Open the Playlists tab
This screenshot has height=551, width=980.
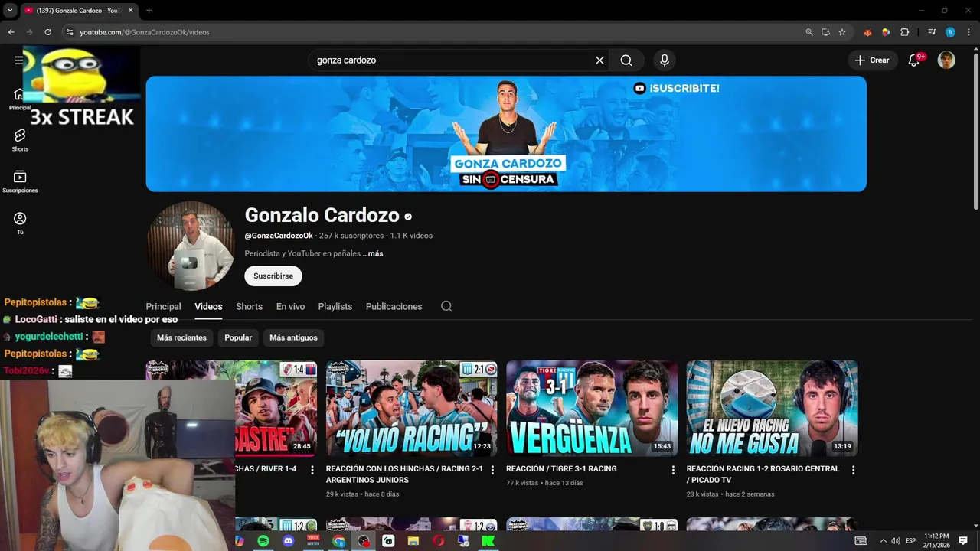click(x=335, y=306)
